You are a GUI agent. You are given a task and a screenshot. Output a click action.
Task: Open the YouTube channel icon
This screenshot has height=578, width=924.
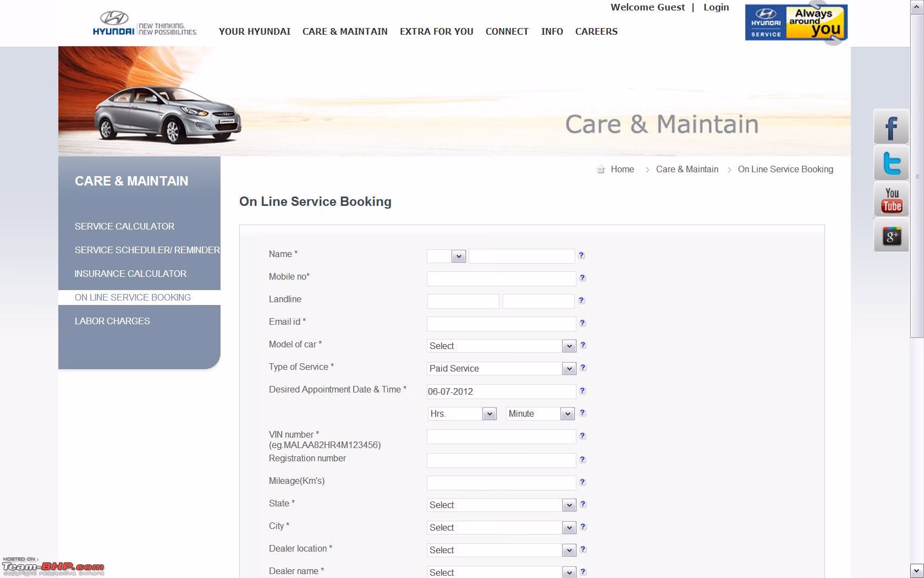[x=891, y=200]
